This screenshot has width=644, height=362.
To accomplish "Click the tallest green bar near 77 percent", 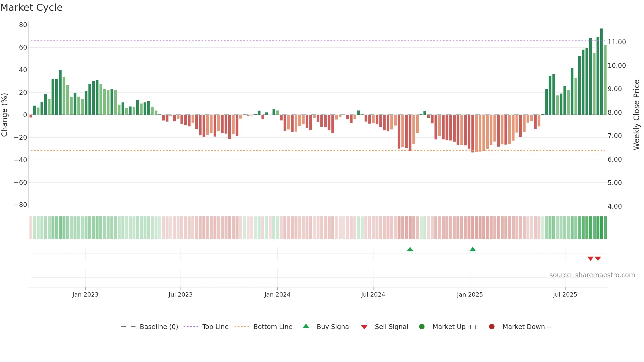I will click(602, 72).
